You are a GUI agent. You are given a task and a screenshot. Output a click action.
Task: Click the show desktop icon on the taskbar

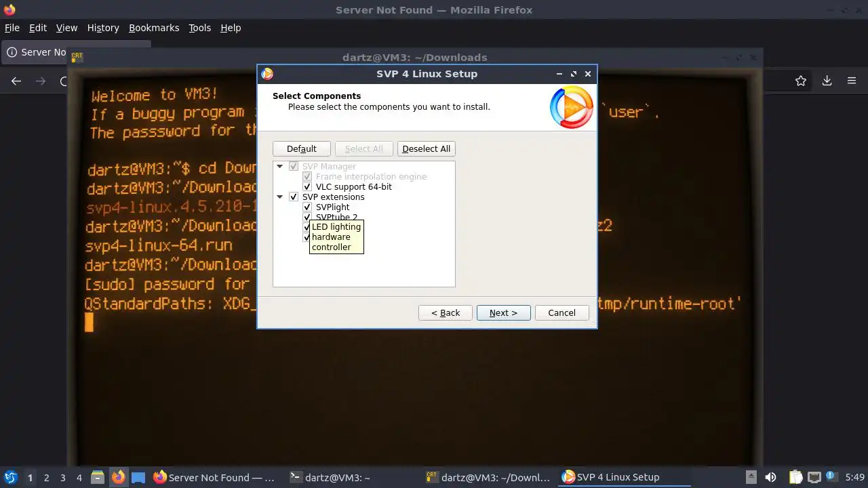tap(138, 478)
